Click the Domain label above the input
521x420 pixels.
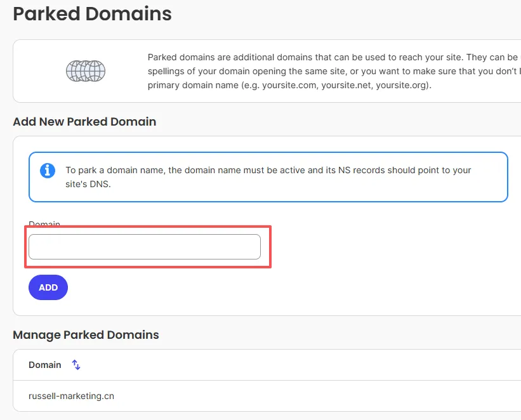(44, 225)
